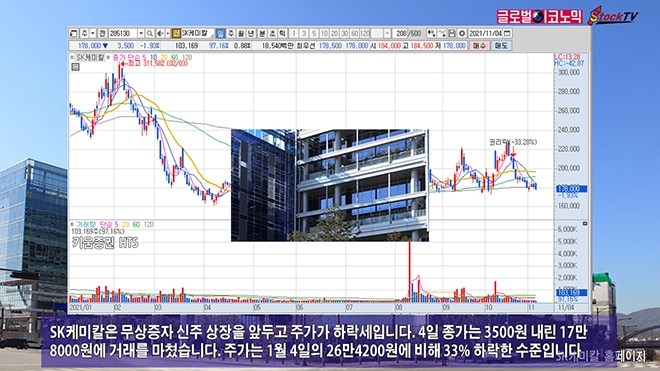Open the dropdown arrow beside the 주 button

point(93,33)
